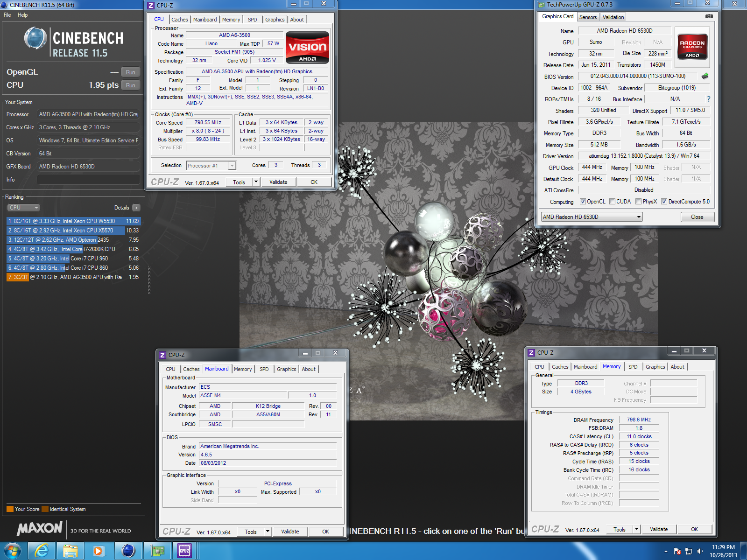The height and width of the screenshot is (560, 747).
Task: Toggle the DirectCompute 5.0 checkbox
Action: click(x=664, y=202)
